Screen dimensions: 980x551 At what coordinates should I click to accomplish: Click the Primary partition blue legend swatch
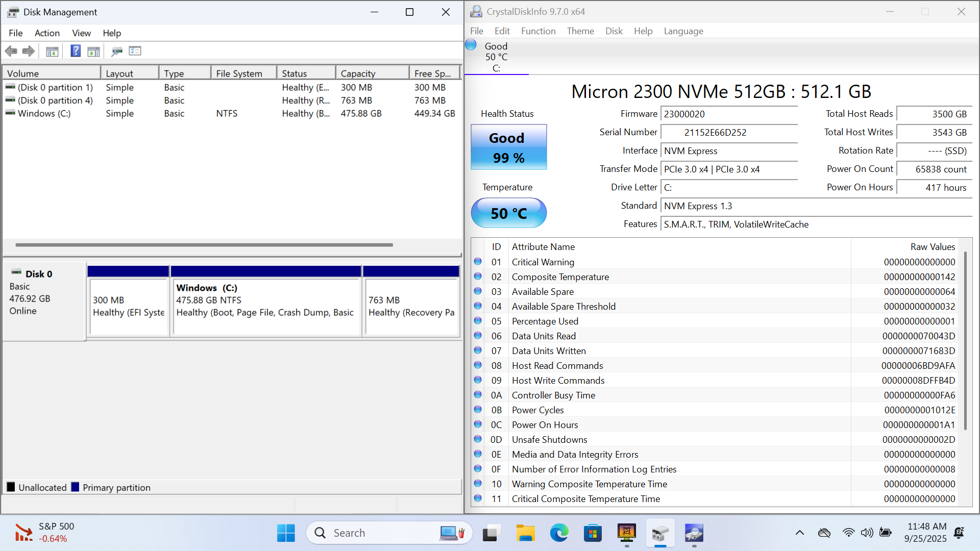(76, 487)
